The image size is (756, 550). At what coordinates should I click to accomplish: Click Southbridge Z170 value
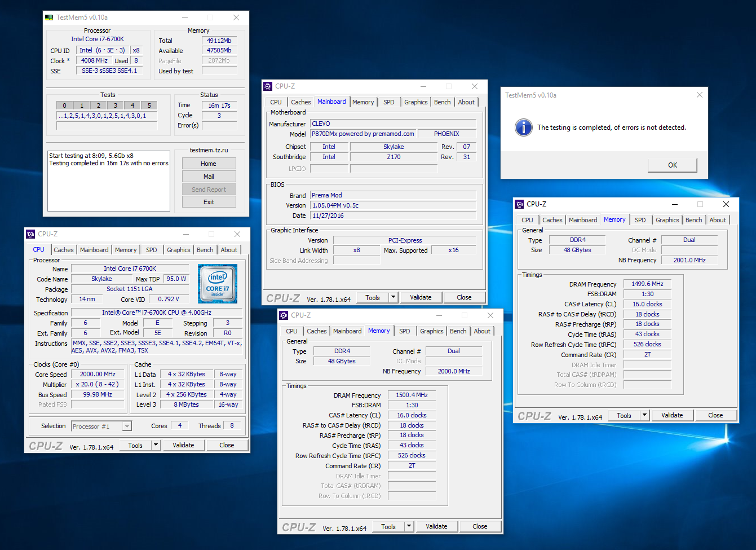tap(394, 157)
